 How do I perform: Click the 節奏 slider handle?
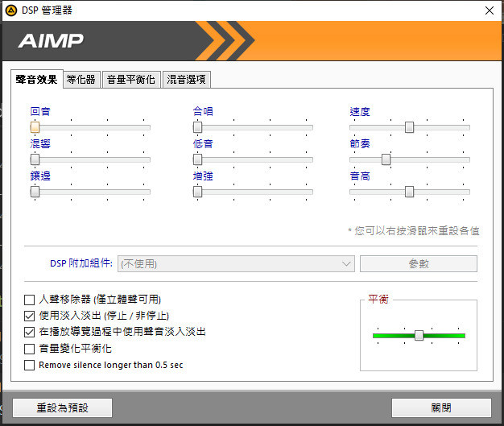(386, 159)
